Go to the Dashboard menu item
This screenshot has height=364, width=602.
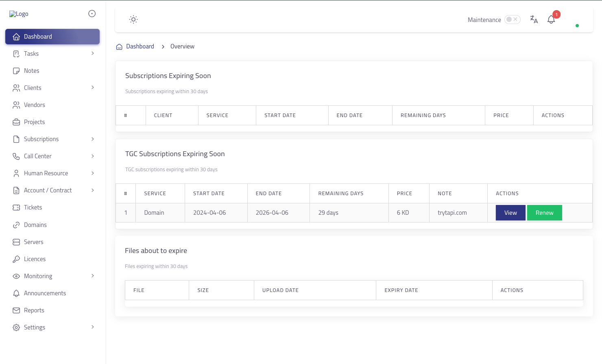click(x=38, y=36)
